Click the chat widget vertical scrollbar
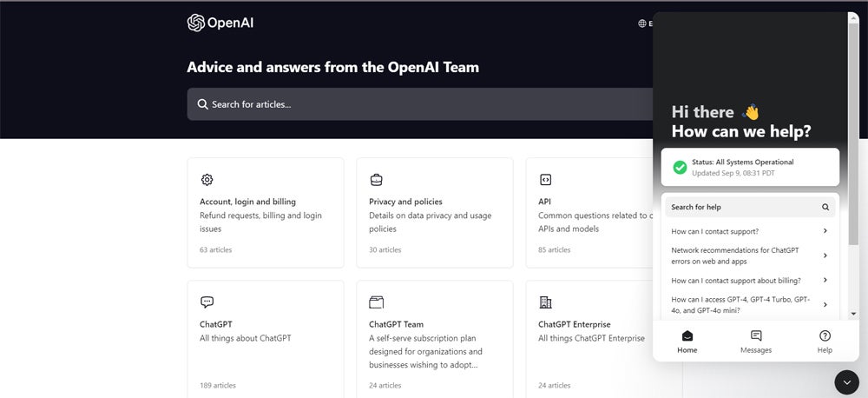Viewport: 868px width, 398px height. point(853,133)
